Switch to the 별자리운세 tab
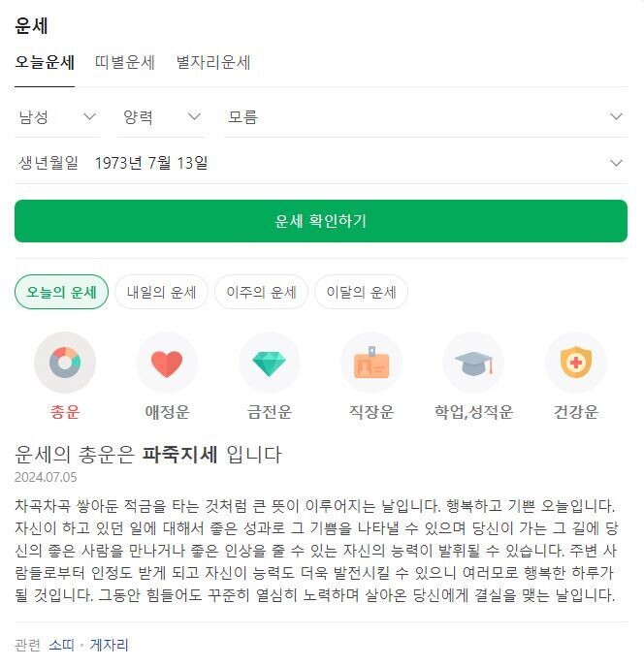 [213, 62]
